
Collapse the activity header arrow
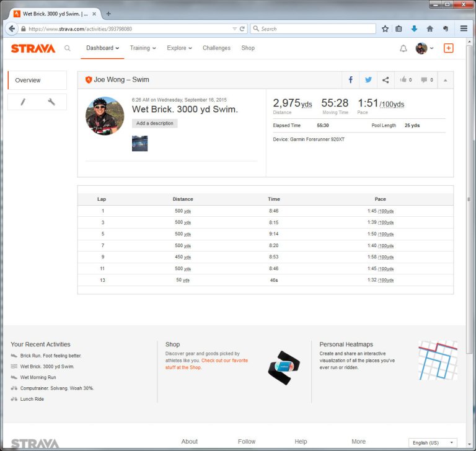tap(445, 80)
